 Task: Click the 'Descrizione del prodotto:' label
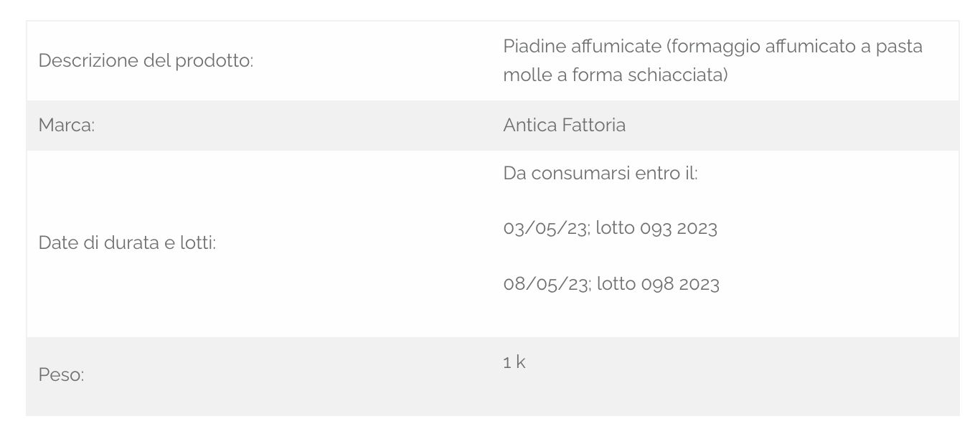click(146, 61)
